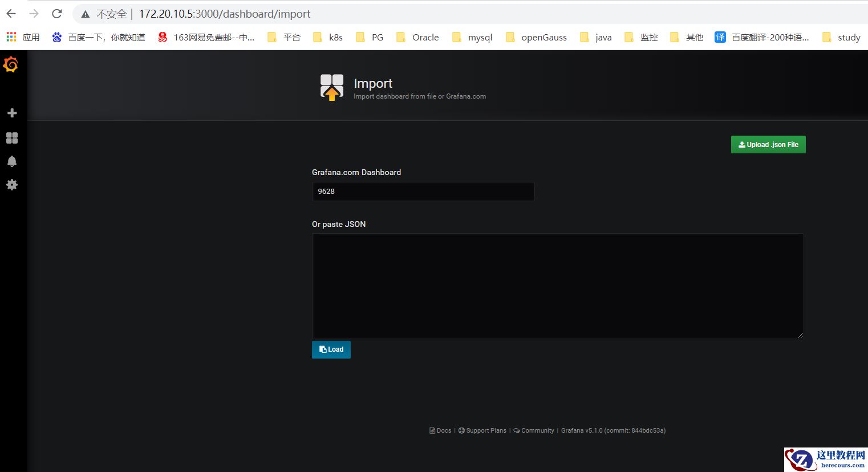Expand the Oracle bookmark folder
Image resolution: width=868 pixels, height=472 pixels.
click(418, 37)
